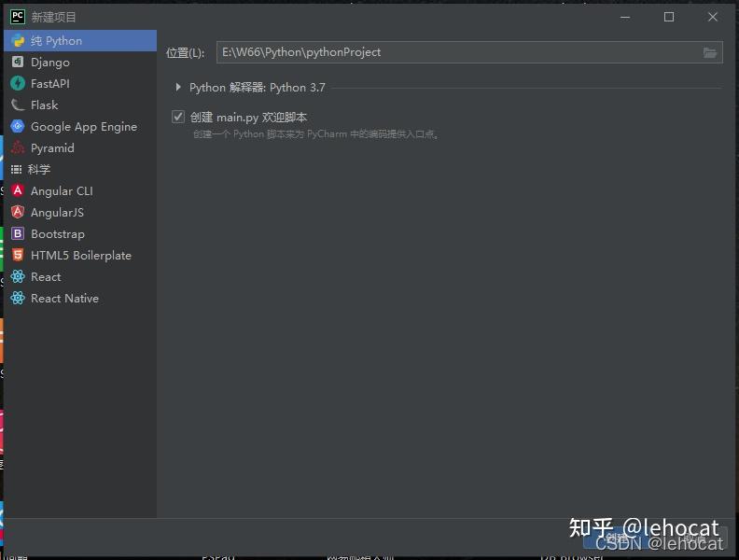This screenshot has width=739, height=560.
Task: Choose Angular CLI project type
Action: click(x=80, y=191)
